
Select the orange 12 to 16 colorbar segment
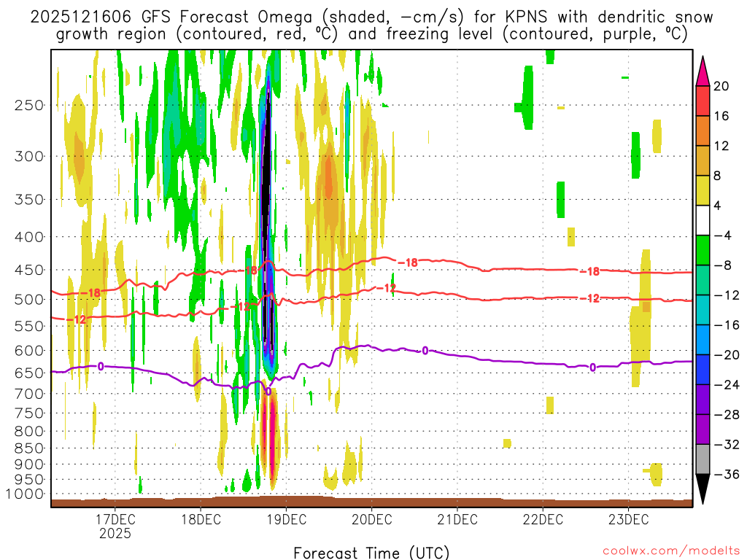(x=703, y=131)
